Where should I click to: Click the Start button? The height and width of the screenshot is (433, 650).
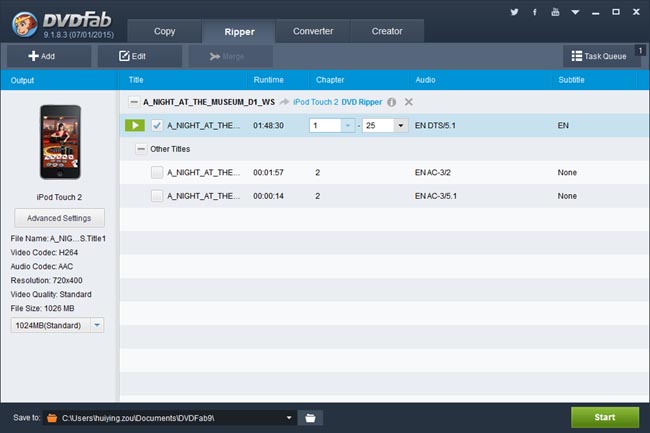(x=605, y=417)
